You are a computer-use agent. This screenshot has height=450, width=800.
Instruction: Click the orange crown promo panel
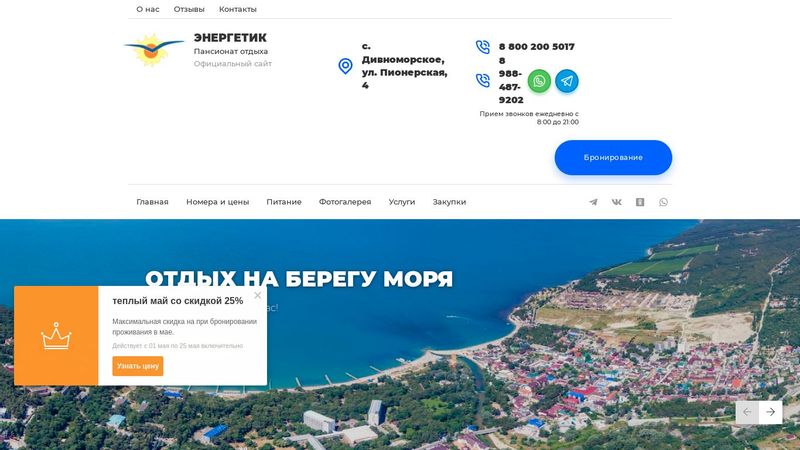[56, 336]
